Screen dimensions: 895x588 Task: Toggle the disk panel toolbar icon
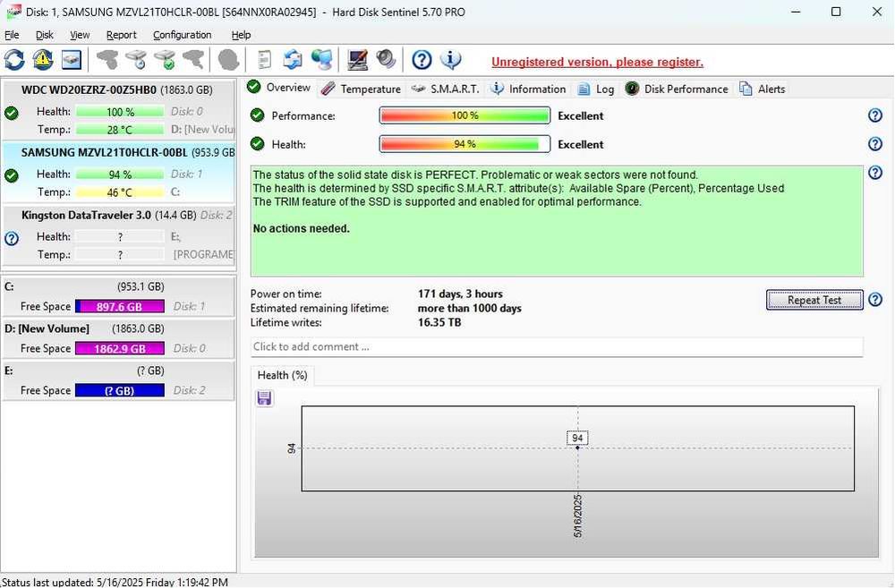[72, 59]
